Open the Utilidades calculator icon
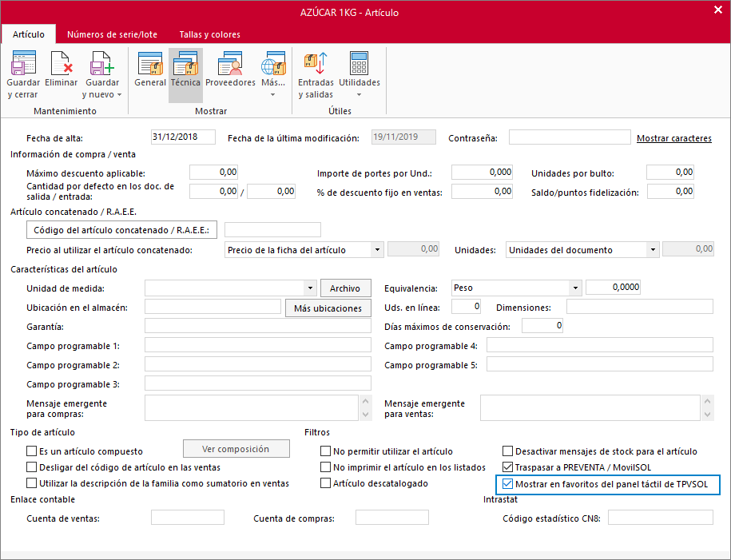This screenshot has height=560, width=731. click(x=359, y=63)
